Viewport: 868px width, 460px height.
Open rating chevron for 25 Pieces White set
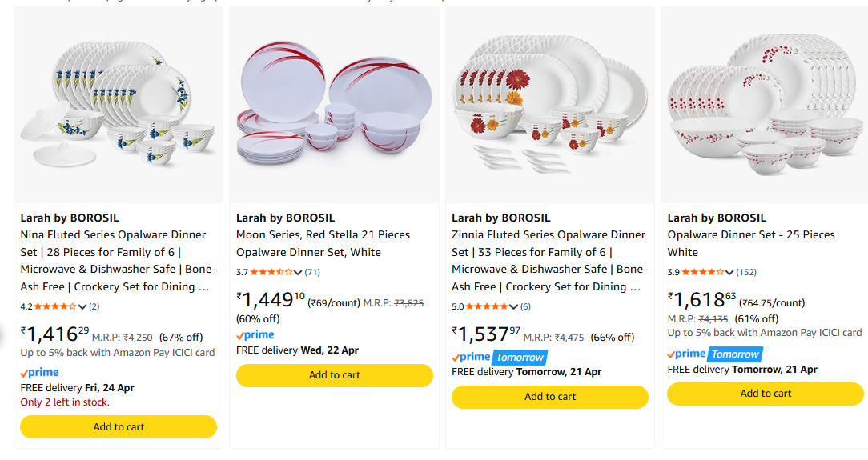[729, 272]
